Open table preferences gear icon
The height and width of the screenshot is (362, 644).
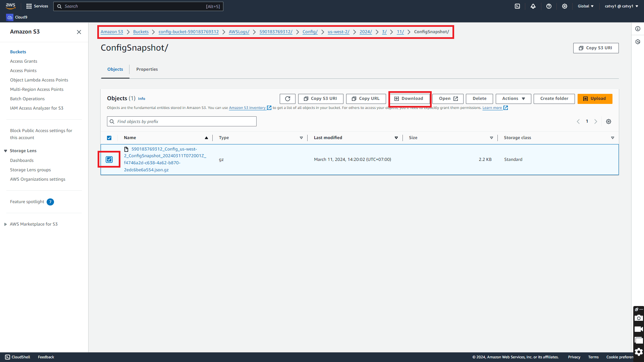point(608,121)
